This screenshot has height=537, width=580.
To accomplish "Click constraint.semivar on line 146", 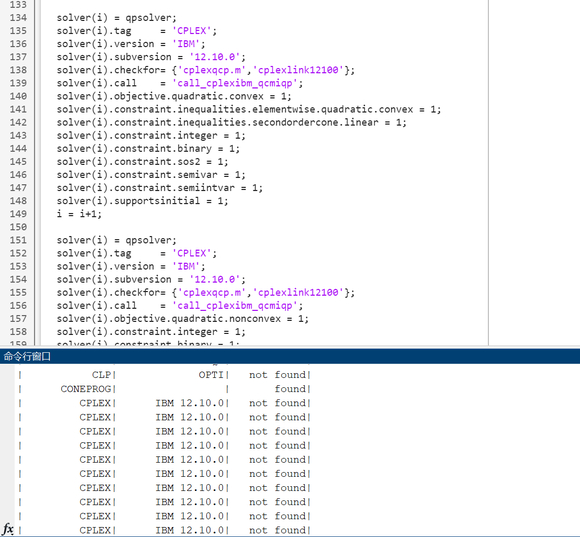I will (151, 175).
